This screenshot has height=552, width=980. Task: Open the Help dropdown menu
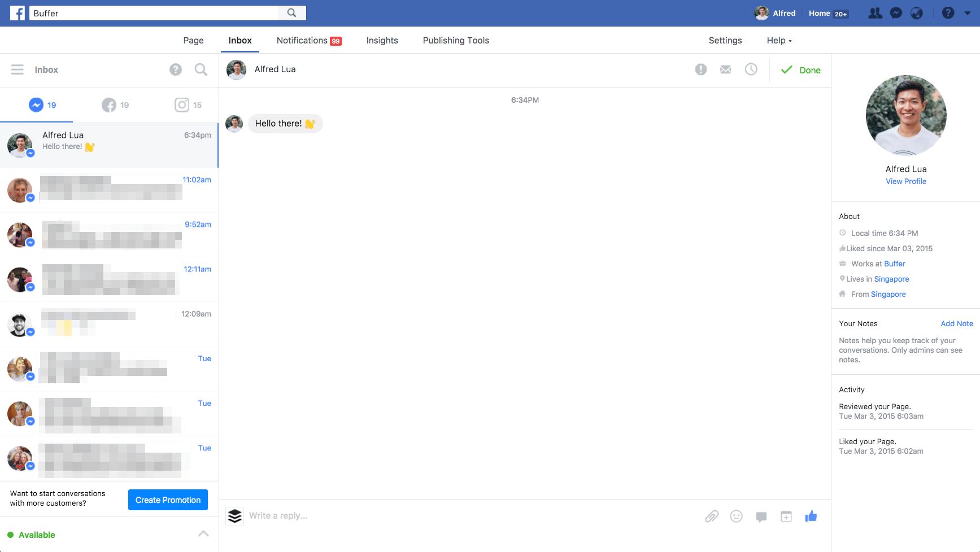779,40
